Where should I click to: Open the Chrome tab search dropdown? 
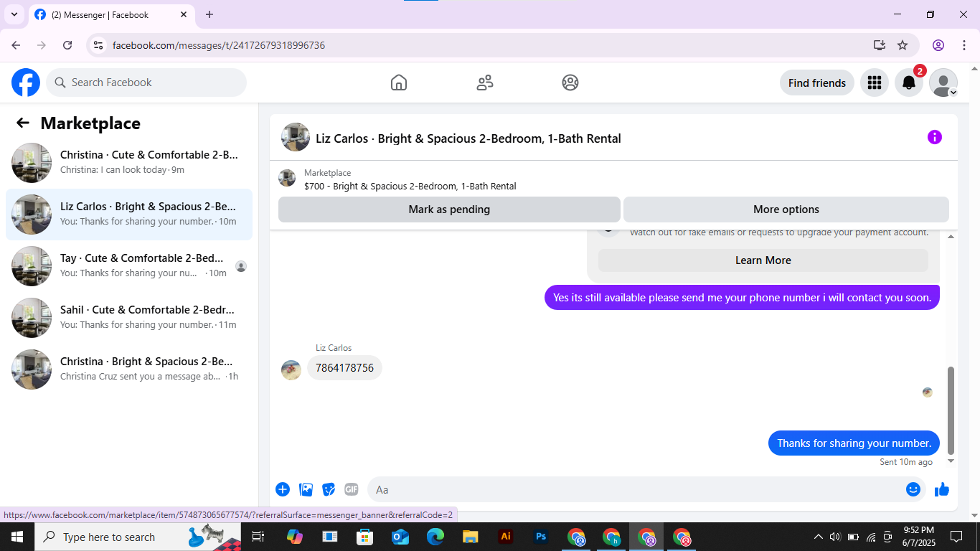14,14
